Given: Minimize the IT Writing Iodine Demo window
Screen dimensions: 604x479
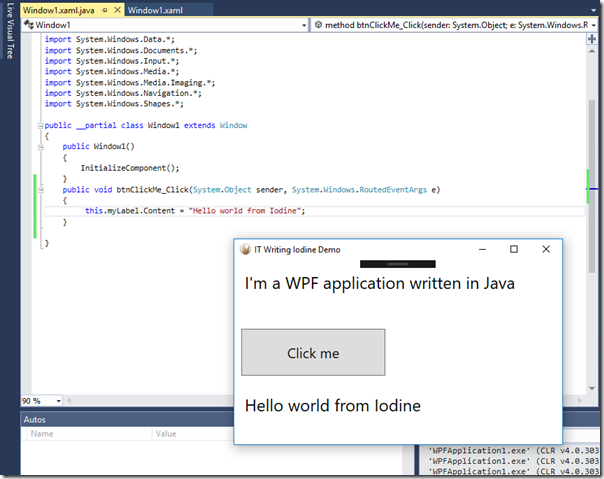Looking at the screenshot, I should point(482,249).
